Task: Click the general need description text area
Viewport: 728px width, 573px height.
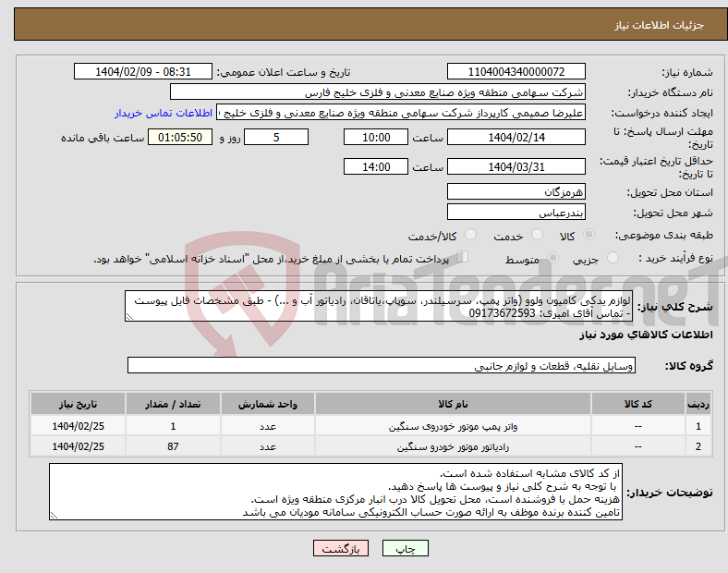Action: click(379, 306)
